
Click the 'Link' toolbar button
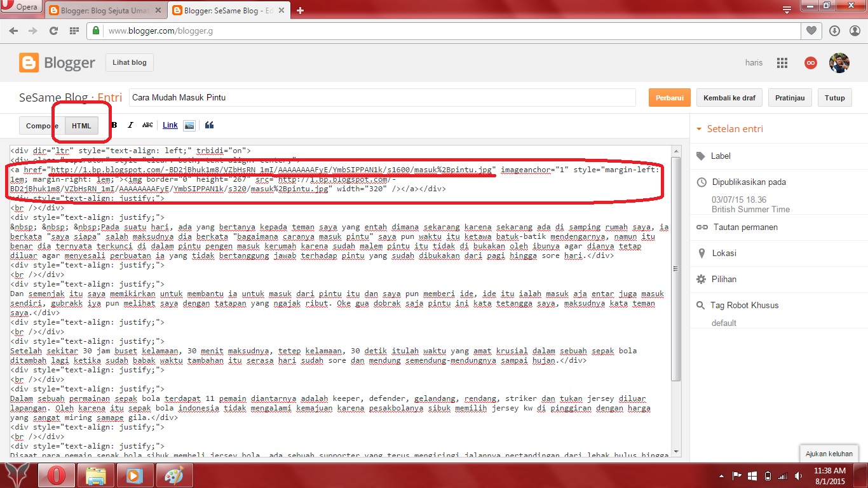(170, 125)
